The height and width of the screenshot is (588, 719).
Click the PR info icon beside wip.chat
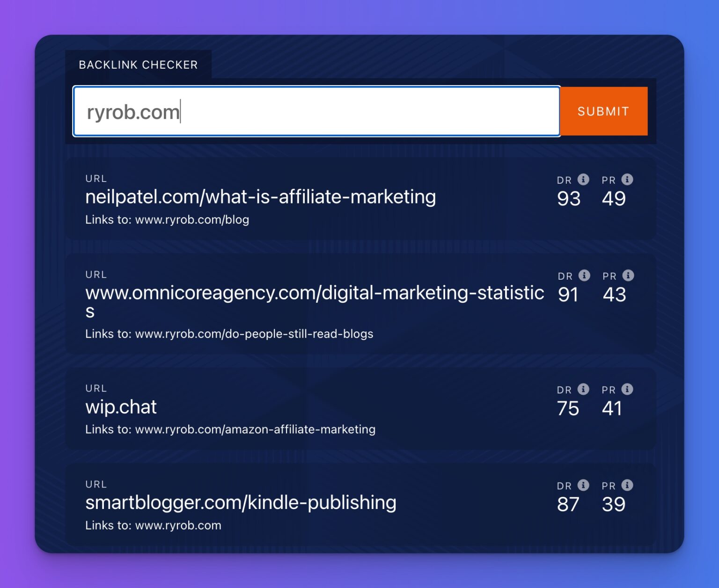click(627, 389)
